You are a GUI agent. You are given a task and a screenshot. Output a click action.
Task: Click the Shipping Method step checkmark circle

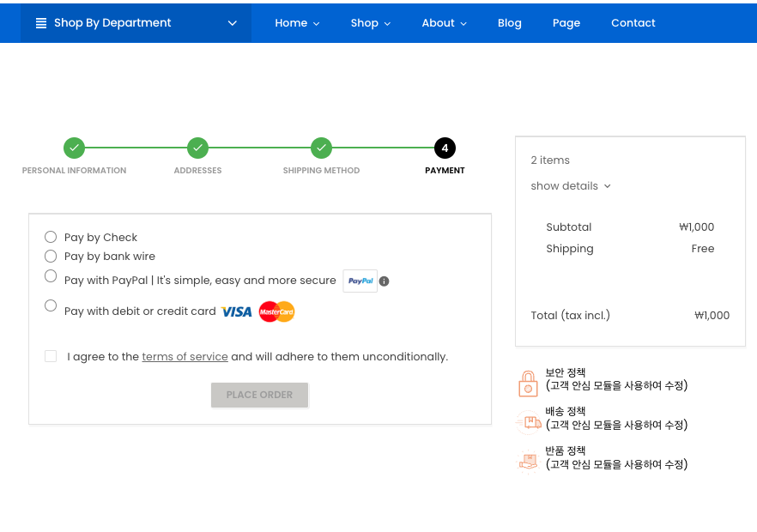click(322, 148)
